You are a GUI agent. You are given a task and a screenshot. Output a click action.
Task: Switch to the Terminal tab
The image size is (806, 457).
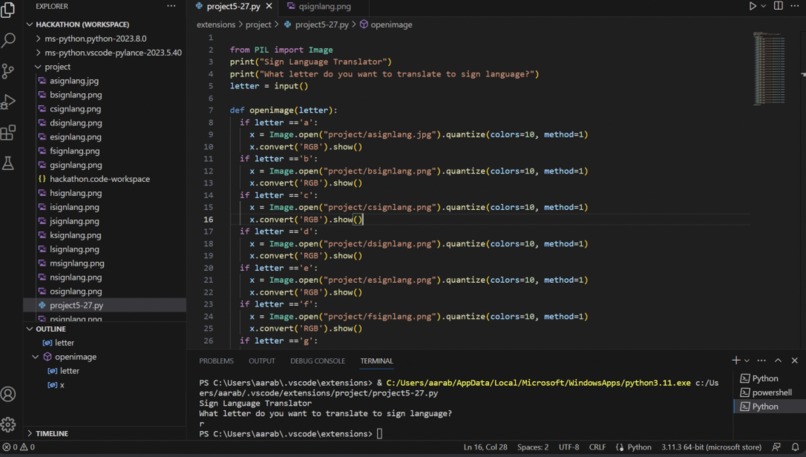coord(376,361)
